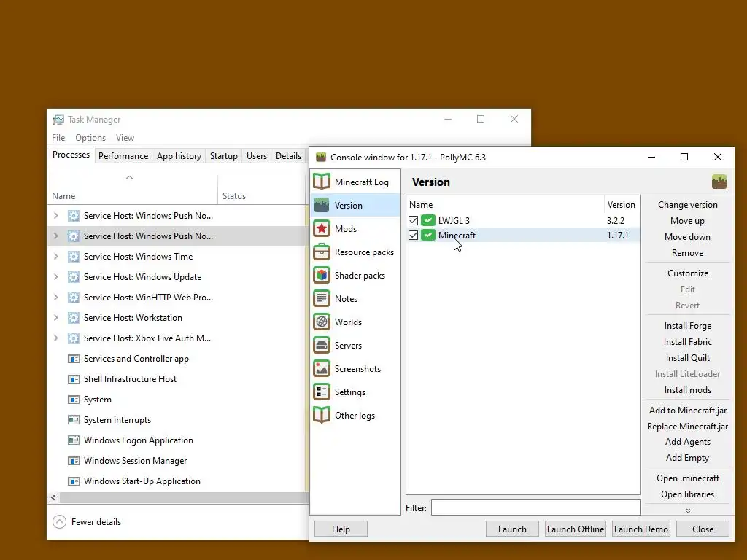Click into the Filter text field

pyautogui.click(x=535, y=507)
